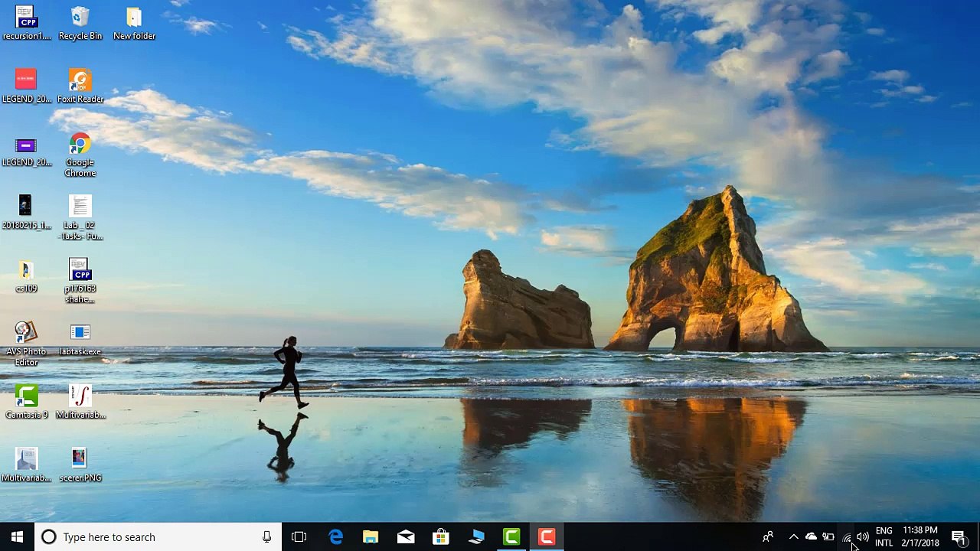The image size is (980, 551).
Task: Select the Google Chrome desktop shortcut
Action: [80, 155]
